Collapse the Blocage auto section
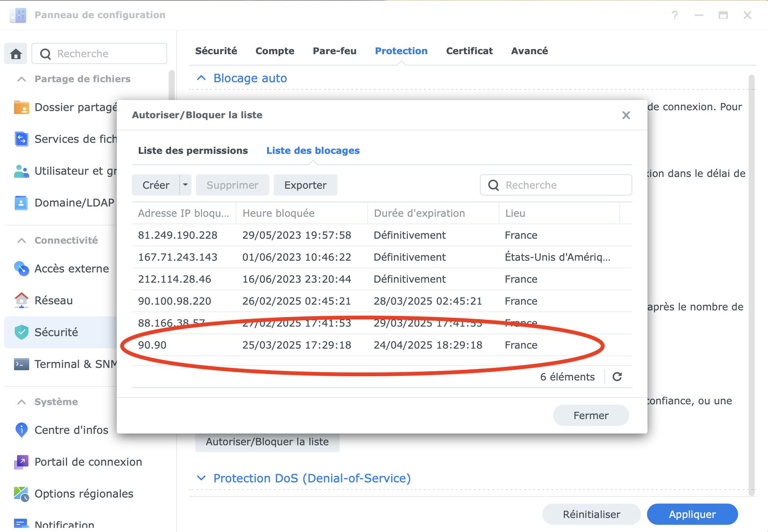768x532 pixels. 201,78
